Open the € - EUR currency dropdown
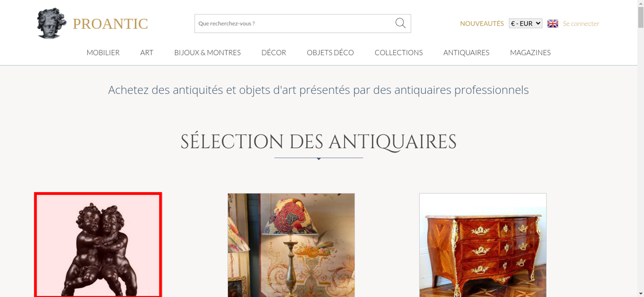Viewport: 644px width, 297px height. click(526, 23)
